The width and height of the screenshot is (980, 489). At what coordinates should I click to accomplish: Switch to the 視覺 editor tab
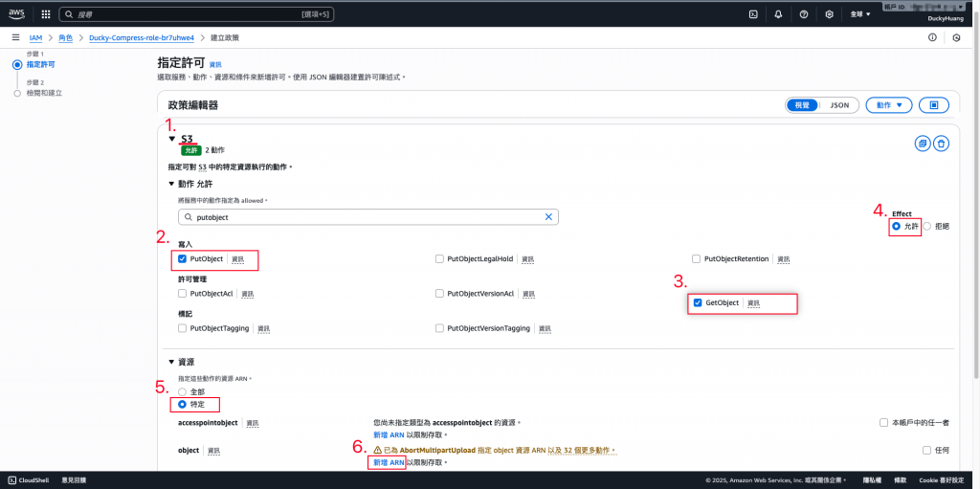802,105
